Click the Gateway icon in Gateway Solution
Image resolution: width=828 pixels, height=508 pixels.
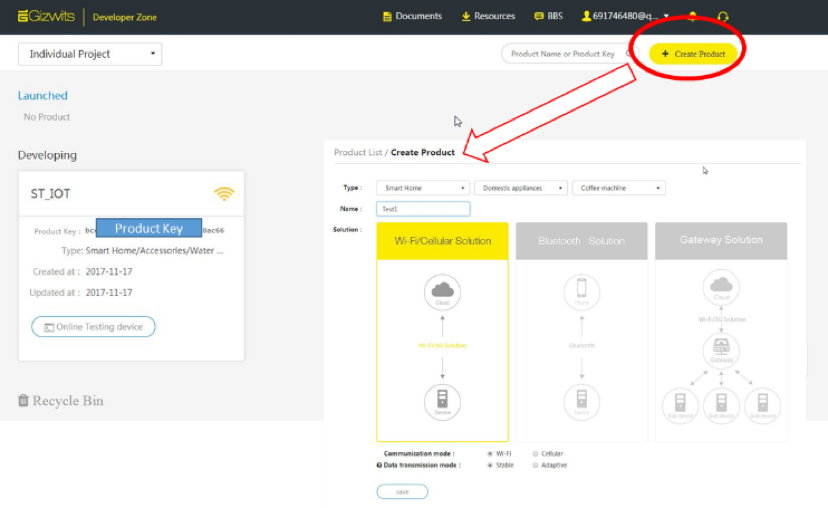coord(721,350)
